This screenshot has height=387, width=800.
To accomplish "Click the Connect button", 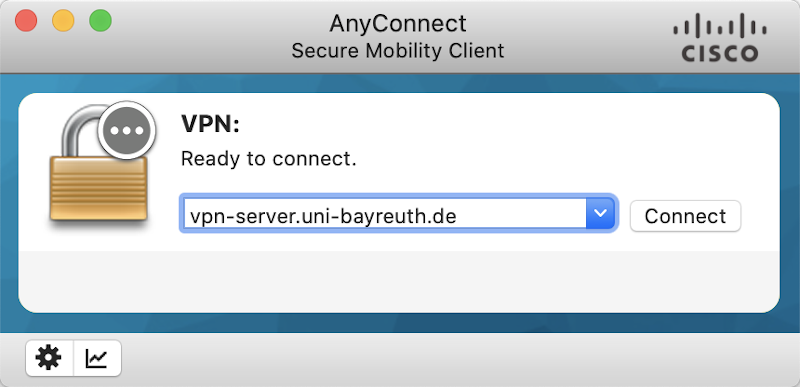I will pos(685,216).
